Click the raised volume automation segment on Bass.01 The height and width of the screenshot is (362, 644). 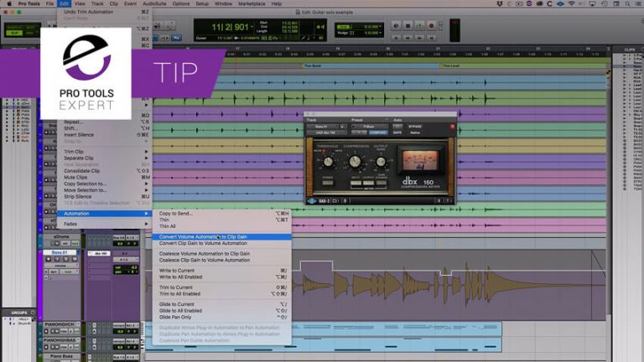316,261
